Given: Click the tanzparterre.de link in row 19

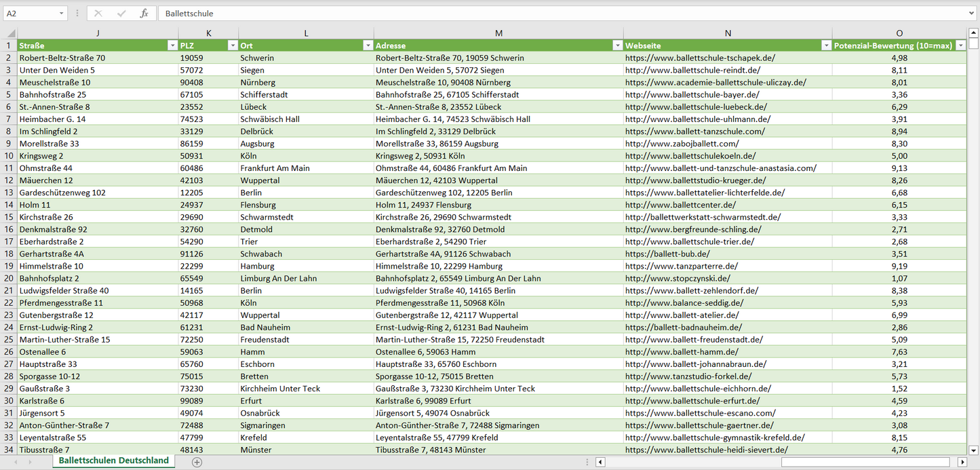Looking at the screenshot, I should [x=681, y=267].
